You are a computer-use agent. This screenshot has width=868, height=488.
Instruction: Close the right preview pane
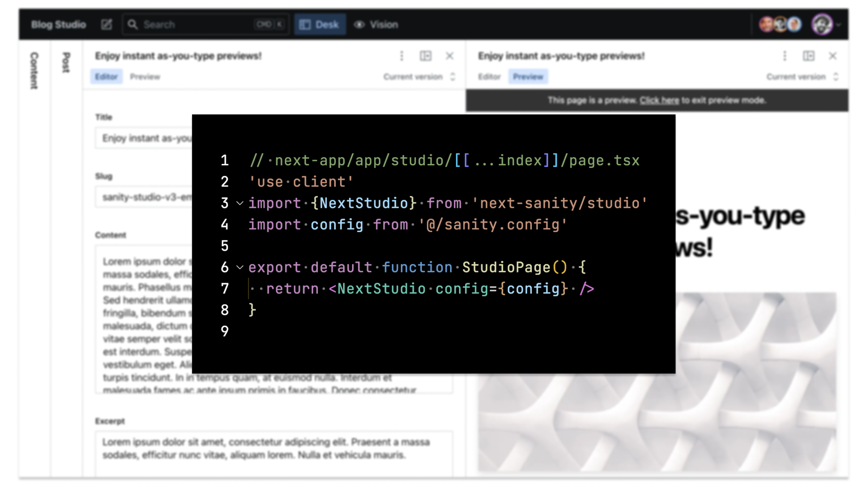coord(832,56)
